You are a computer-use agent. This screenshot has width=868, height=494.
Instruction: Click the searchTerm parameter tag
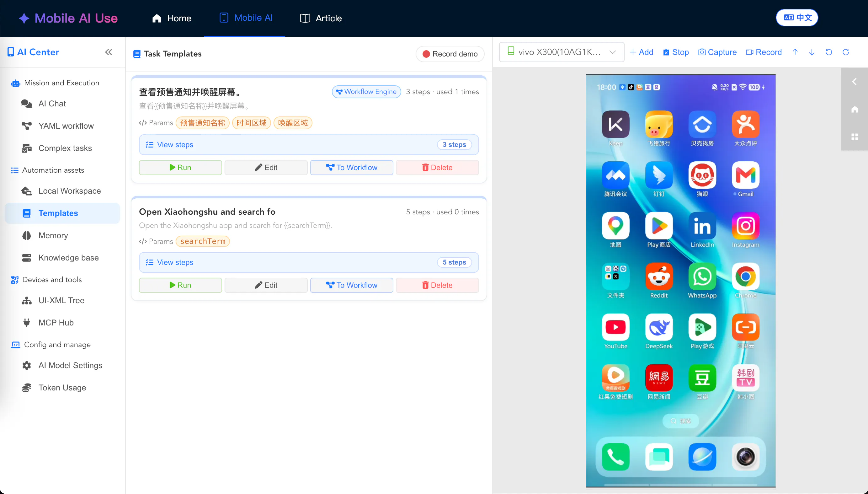click(203, 241)
